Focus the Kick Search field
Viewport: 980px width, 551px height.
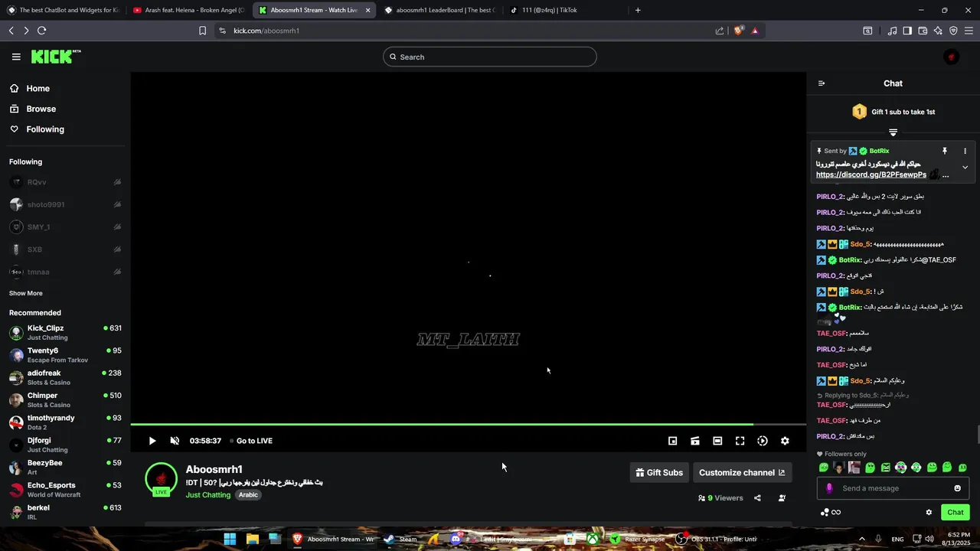(x=490, y=57)
